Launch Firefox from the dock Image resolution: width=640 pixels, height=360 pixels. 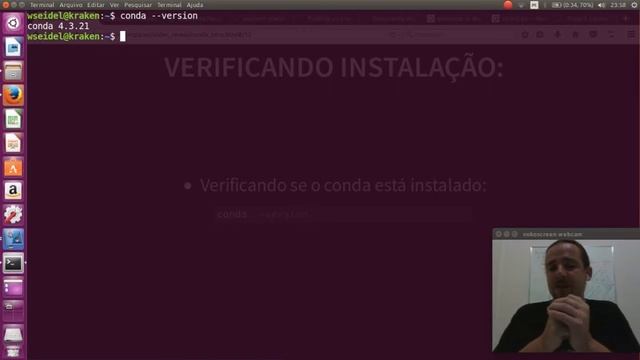pos(13,95)
